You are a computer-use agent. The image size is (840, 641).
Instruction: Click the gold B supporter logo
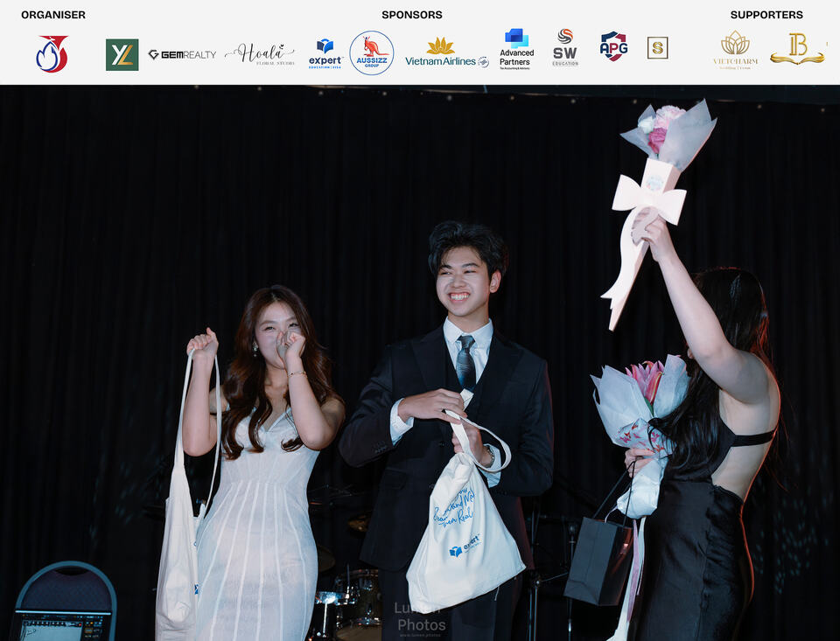click(797, 49)
